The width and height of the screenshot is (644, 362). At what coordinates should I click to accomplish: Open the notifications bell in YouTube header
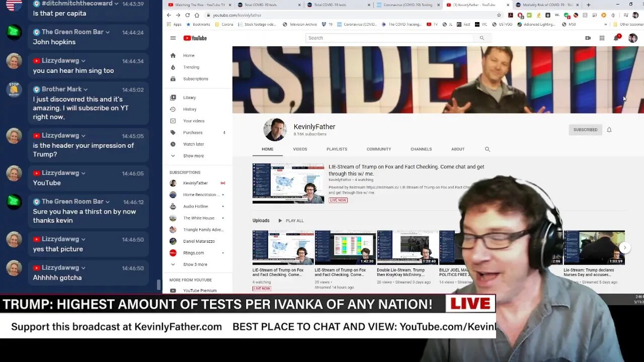click(616, 38)
